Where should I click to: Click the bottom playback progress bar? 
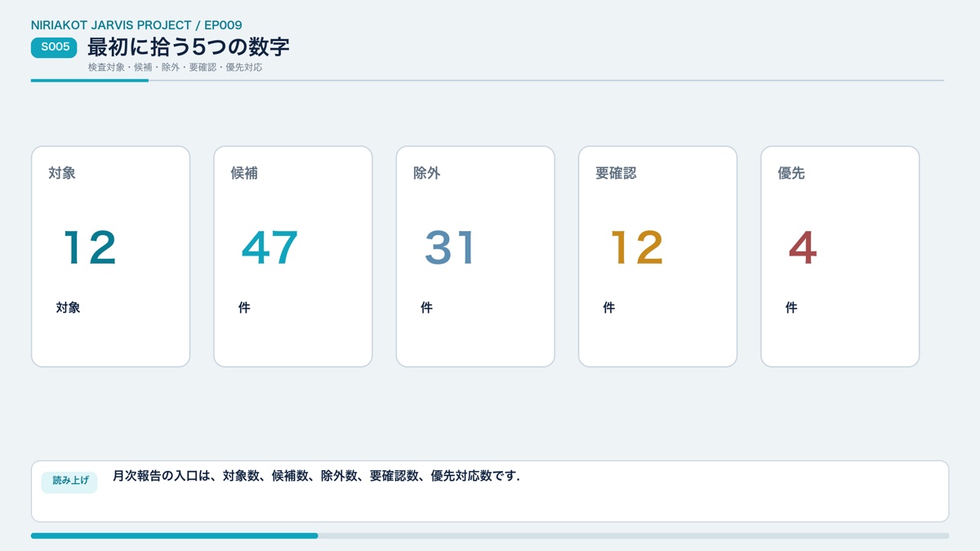[x=490, y=535]
